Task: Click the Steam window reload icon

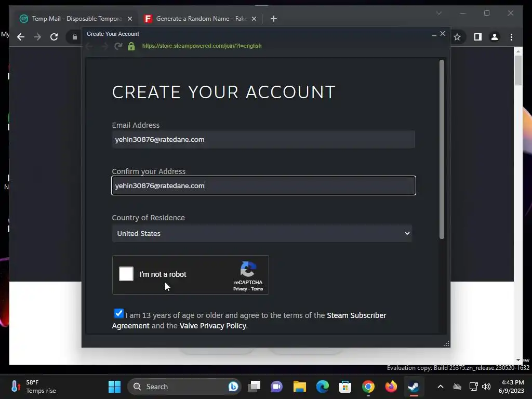Action: 118,46
